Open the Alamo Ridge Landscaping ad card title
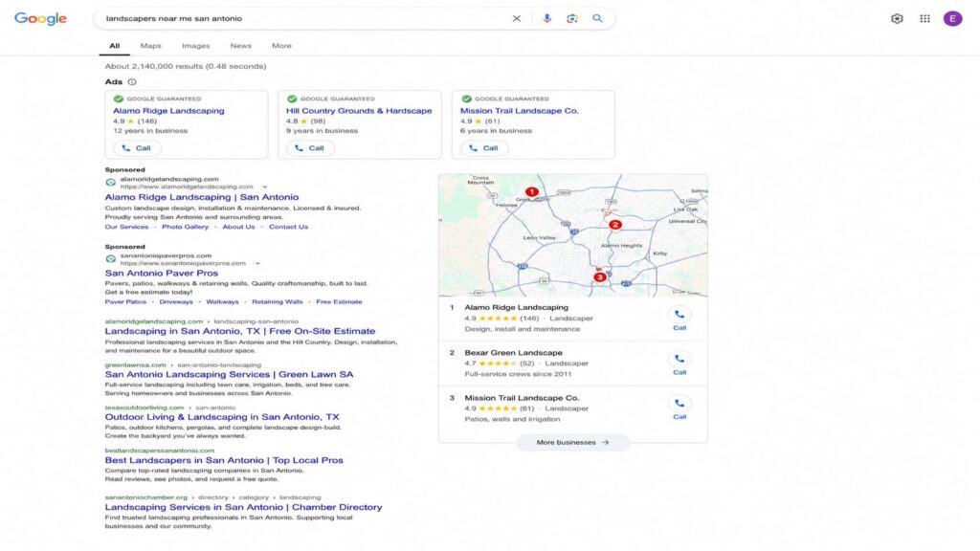This screenshot has height=551, width=980. 168,111
